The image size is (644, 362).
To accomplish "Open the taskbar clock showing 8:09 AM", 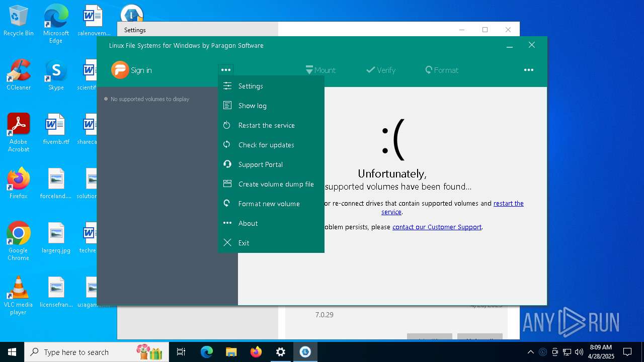I will [x=601, y=352].
